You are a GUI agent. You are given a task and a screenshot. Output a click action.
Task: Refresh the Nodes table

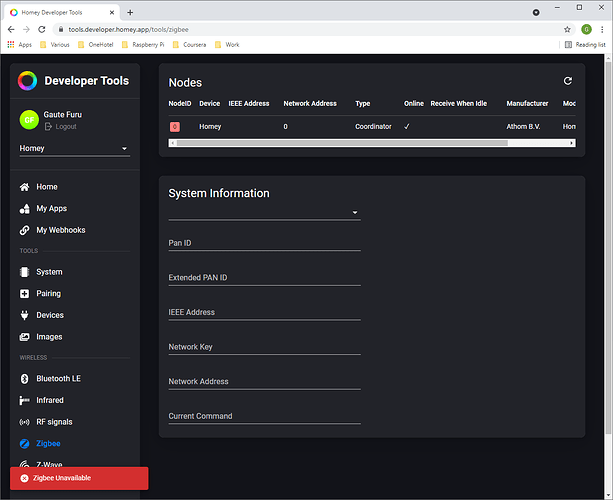568,81
